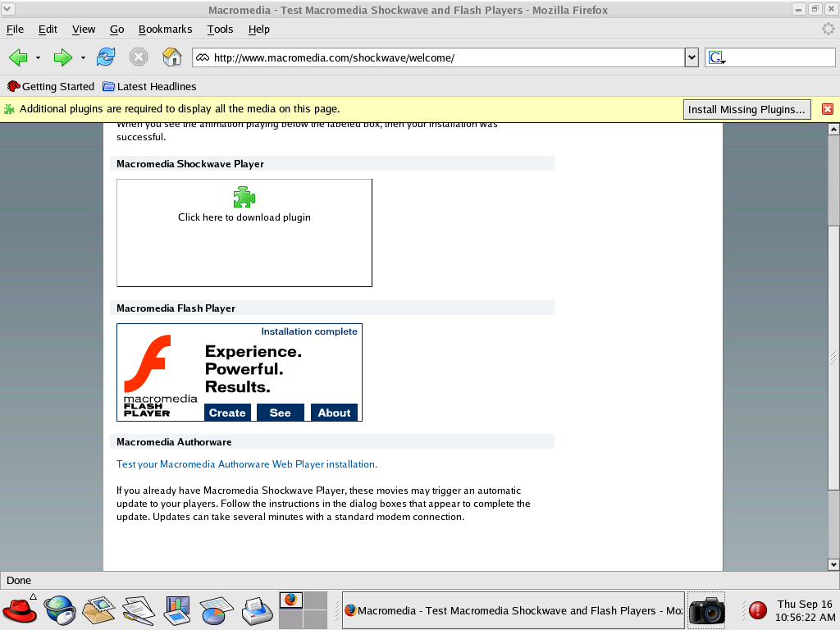Screen dimensions: 840x630
Task: Click the vertical scrollbar down arrow
Action: coord(833,564)
